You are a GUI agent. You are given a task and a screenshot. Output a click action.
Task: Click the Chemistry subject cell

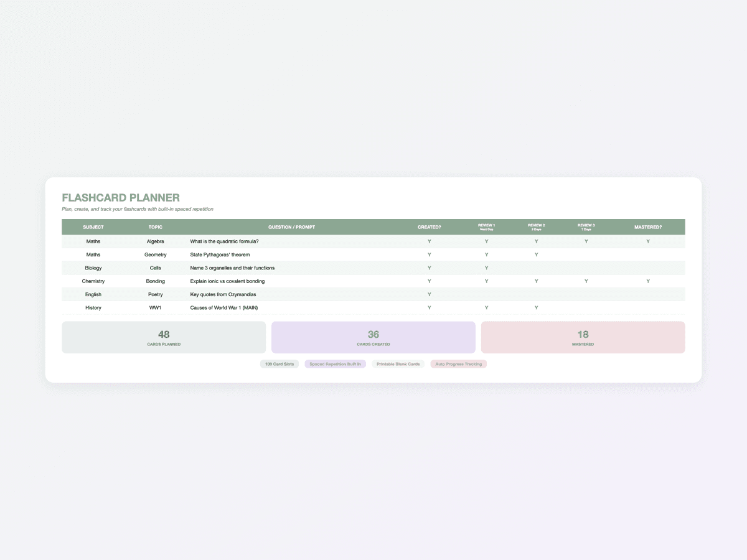pyautogui.click(x=93, y=281)
